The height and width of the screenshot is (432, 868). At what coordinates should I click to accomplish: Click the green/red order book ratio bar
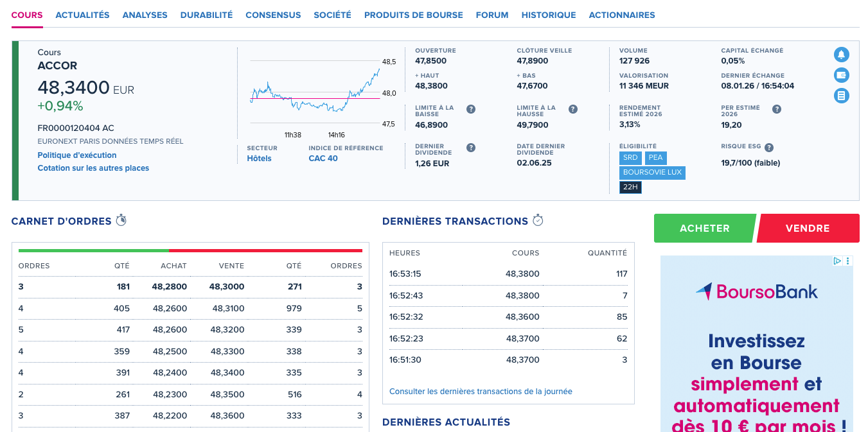coord(190,250)
